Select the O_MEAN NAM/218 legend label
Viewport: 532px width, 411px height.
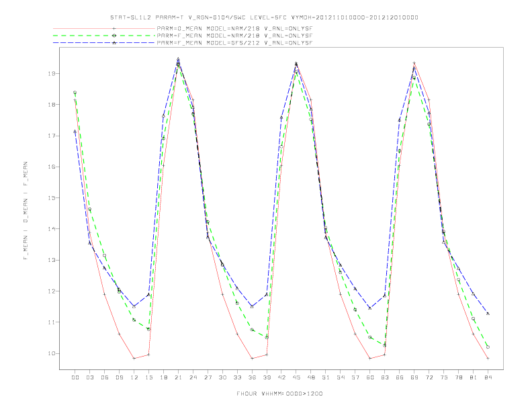(234, 28)
